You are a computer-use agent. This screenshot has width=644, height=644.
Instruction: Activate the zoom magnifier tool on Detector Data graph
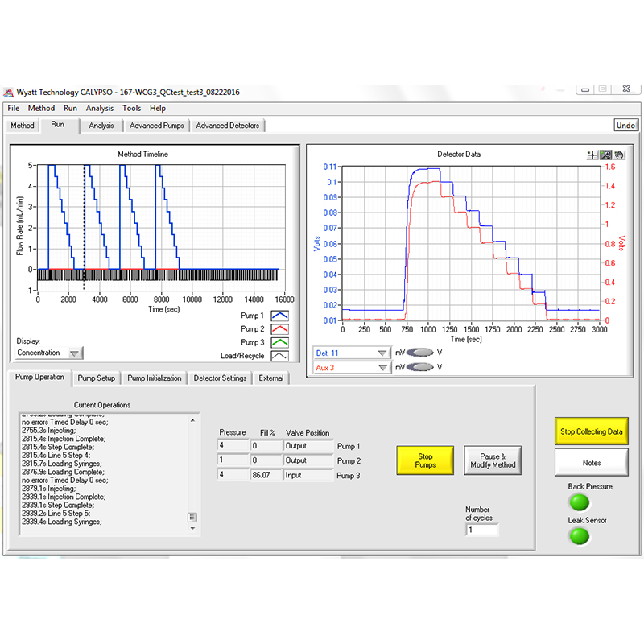coord(605,155)
